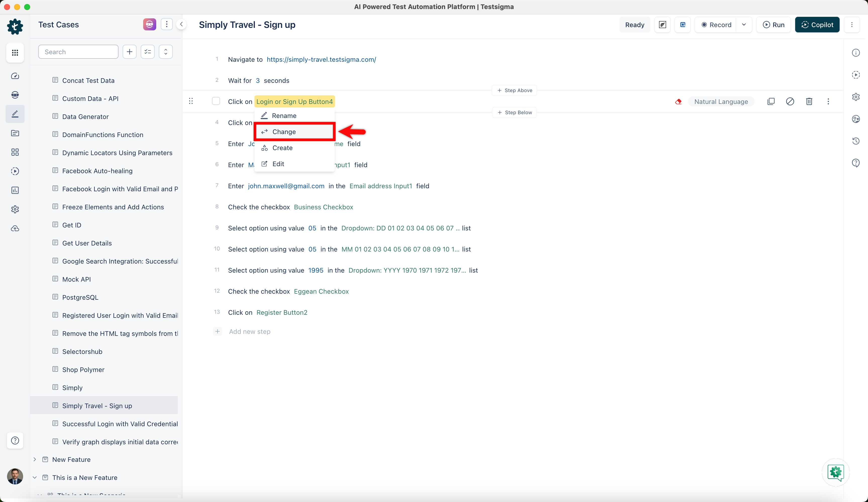Collapse the Test Cases side panel
This screenshot has height=502, width=868.
click(182, 24)
